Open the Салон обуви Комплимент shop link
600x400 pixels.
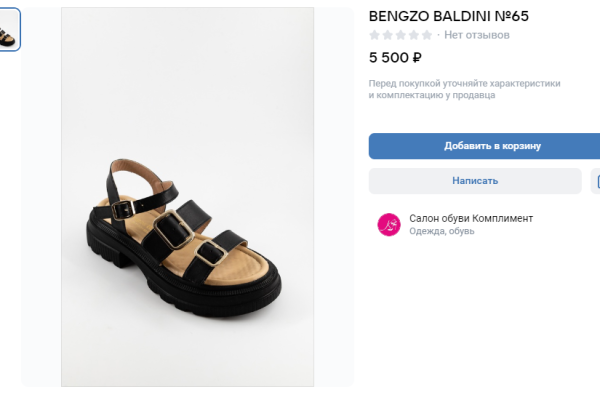pyautogui.click(x=471, y=218)
